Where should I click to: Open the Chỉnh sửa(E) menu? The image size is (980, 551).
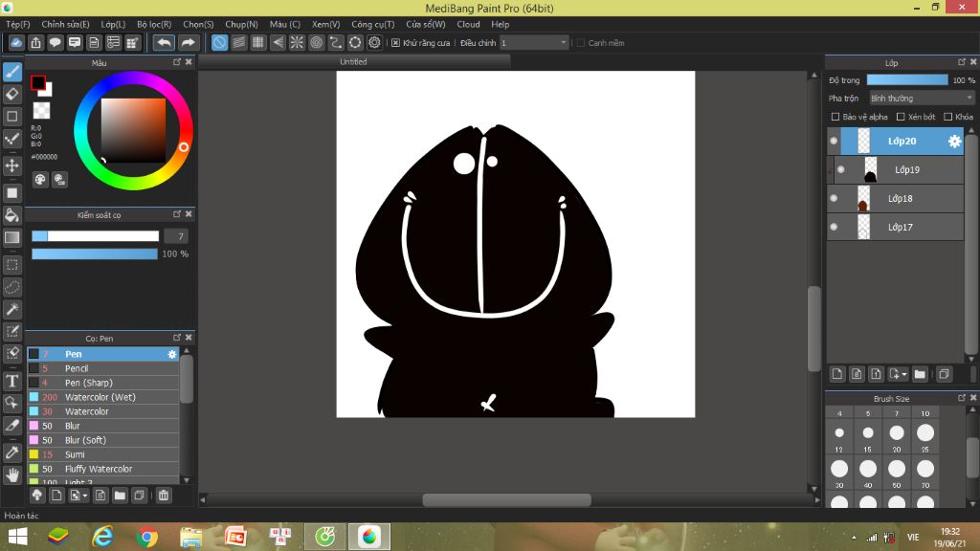tap(66, 24)
